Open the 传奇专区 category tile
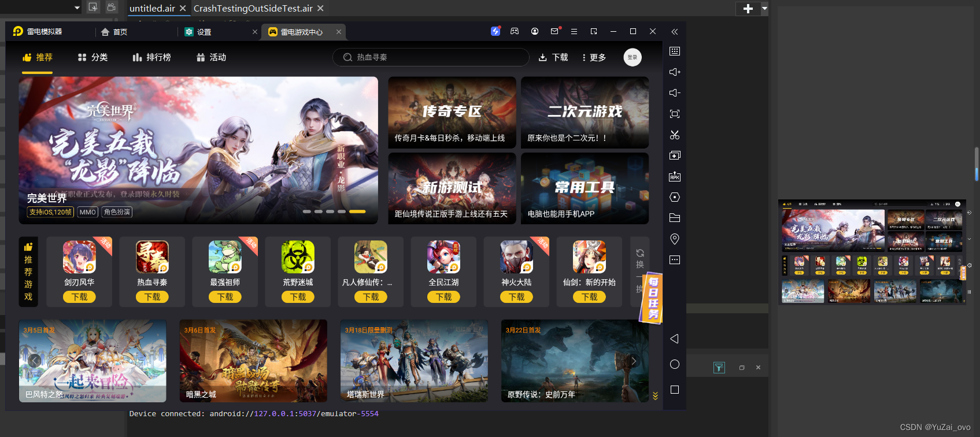 pyautogui.click(x=452, y=113)
